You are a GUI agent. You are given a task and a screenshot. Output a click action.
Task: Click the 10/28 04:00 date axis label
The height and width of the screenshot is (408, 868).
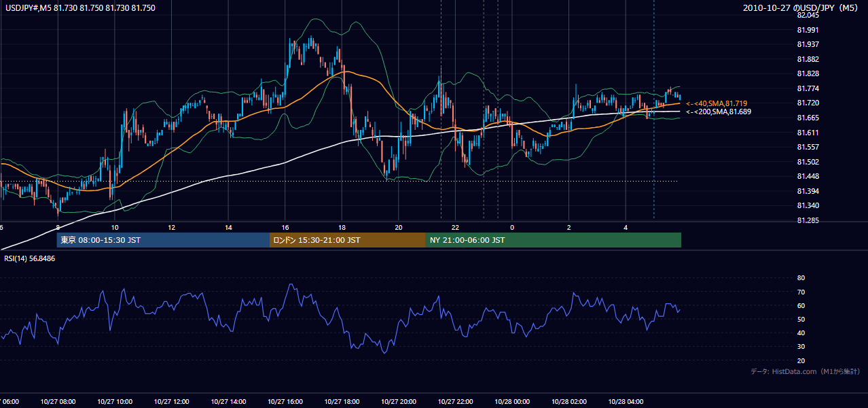[626, 402]
